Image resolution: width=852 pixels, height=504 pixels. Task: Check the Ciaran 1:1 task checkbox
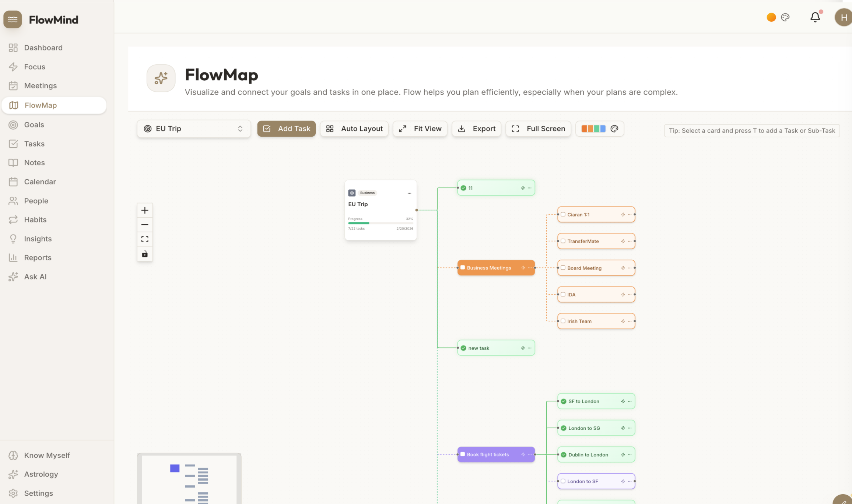[563, 214]
